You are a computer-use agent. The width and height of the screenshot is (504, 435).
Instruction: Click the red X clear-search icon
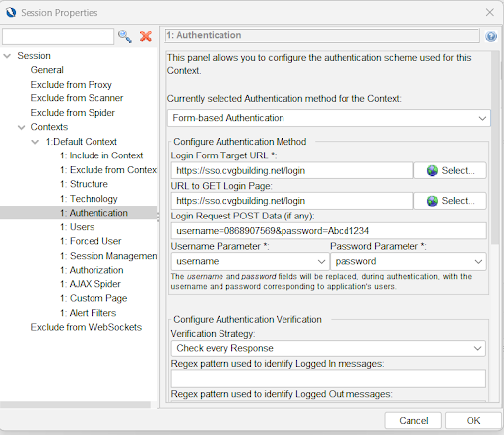pyautogui.click(x=146, y=36)
